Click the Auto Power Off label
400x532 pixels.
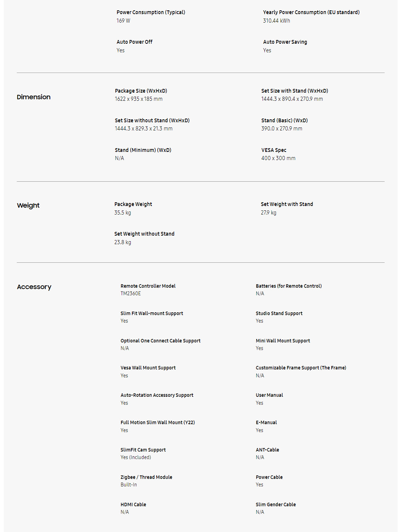click(134, 42)
